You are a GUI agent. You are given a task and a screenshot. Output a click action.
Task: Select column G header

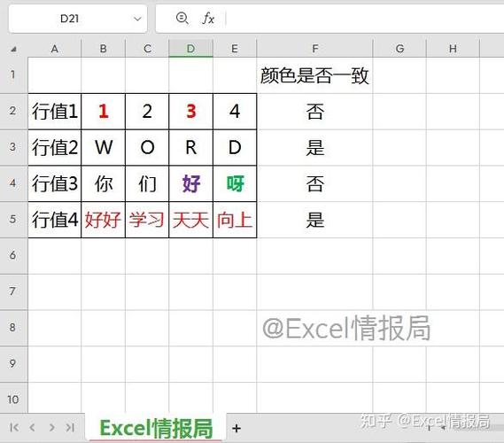[399, 49]
